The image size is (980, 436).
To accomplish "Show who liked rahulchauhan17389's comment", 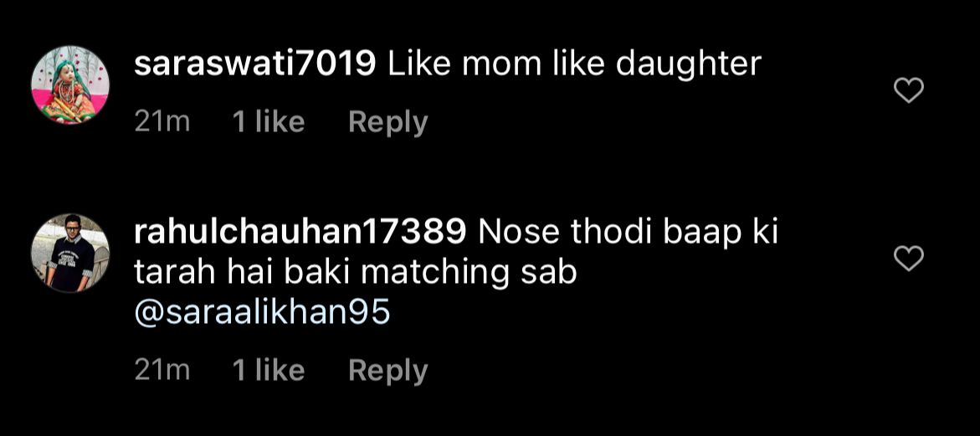I will [268, 371].
